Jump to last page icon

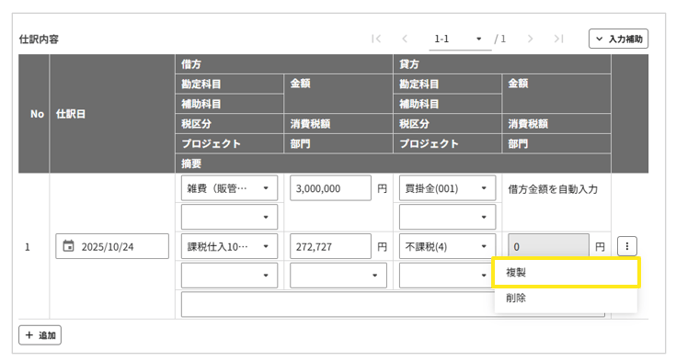click(559, 39)
